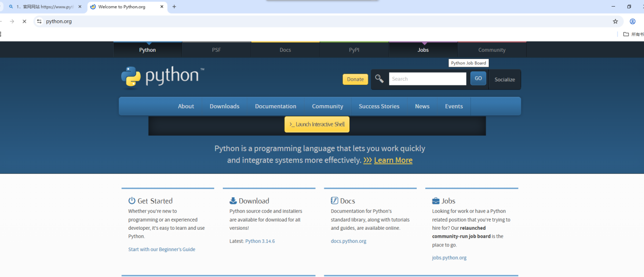This screenshot has height=277, width=644.
Task: Visit the docs.python.org link
Action: point(349,241)
